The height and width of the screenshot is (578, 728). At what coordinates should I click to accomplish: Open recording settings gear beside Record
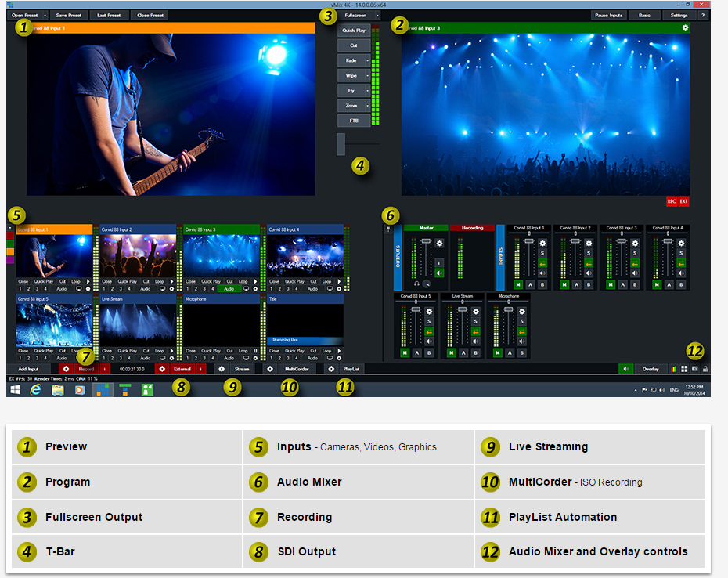pos(66,369)
